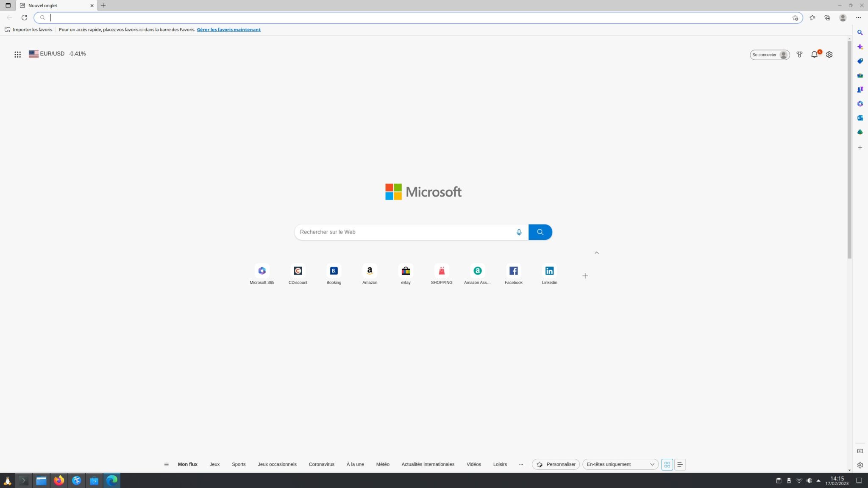Open the page settings gear icon
Image resolution: width=868 pixels, height=488 pixels.
coord(829,54)
